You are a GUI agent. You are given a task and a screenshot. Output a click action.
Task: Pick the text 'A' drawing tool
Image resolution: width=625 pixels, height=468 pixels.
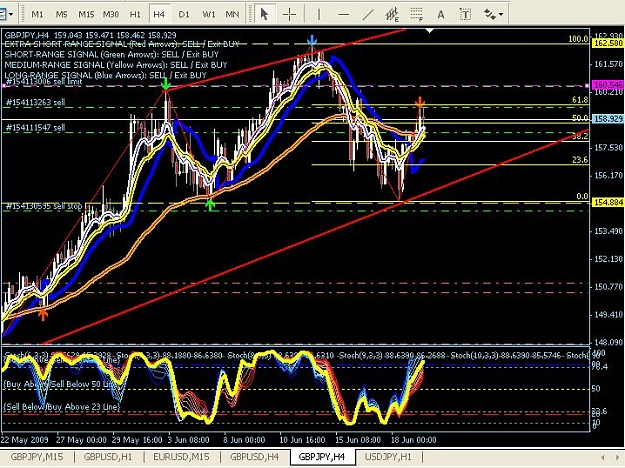point(441,15)
